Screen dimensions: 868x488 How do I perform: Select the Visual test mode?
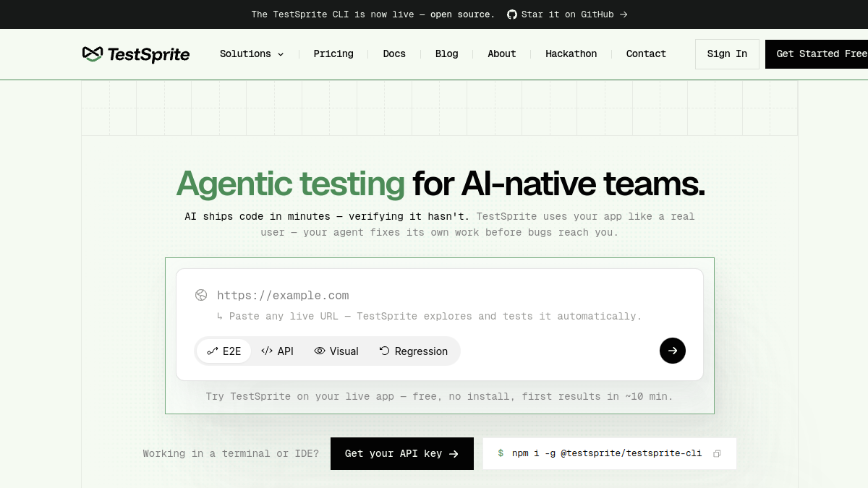point(336,351)
